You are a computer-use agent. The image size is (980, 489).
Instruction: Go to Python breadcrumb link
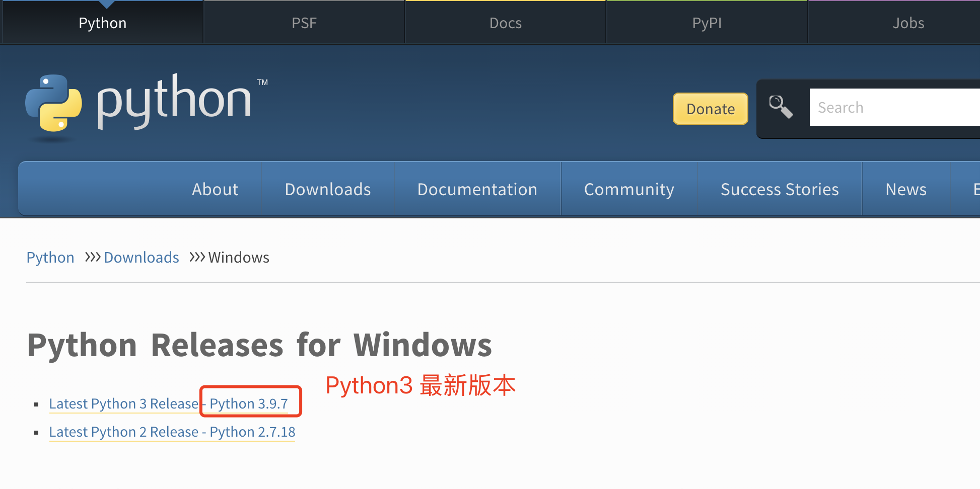tap(50, 258)
